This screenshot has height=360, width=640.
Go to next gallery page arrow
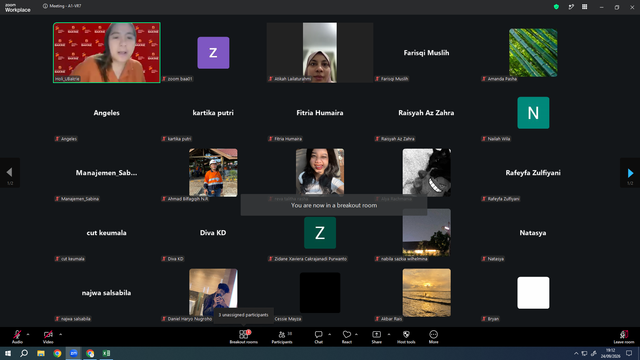point(630,173)
